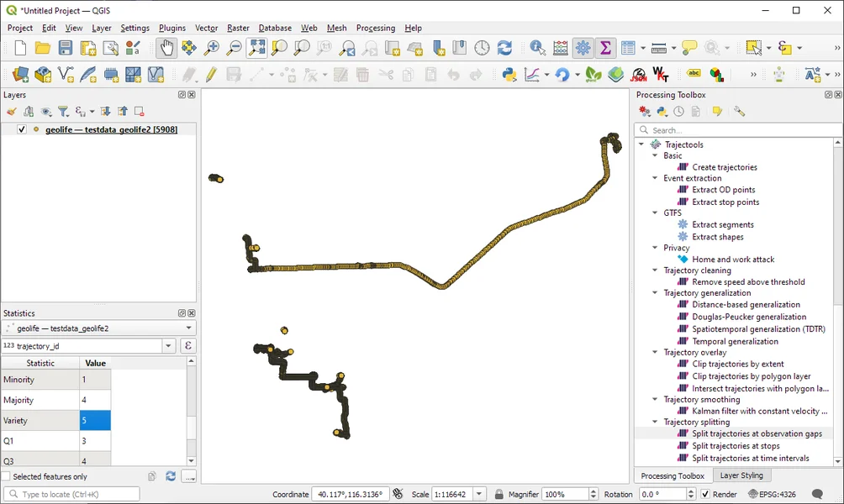Run Create trajectories algorithm
The image size is (844, 504).
pos(725,167)
